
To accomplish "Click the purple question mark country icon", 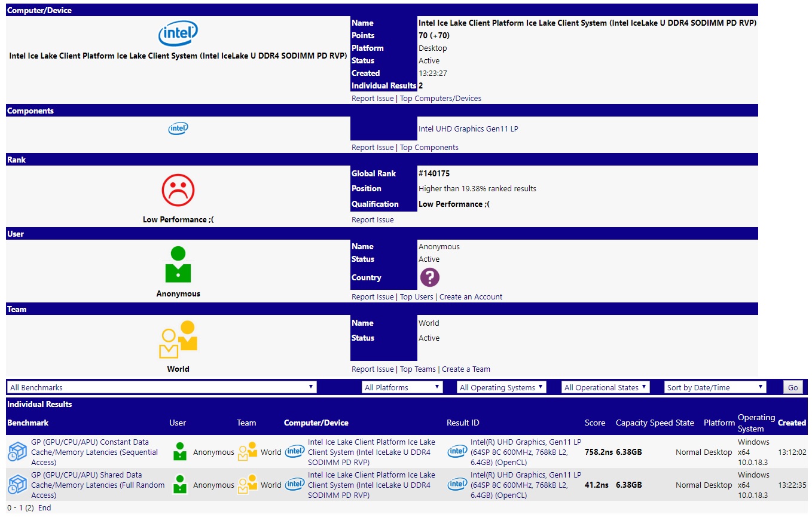I will tap(430, 277).
